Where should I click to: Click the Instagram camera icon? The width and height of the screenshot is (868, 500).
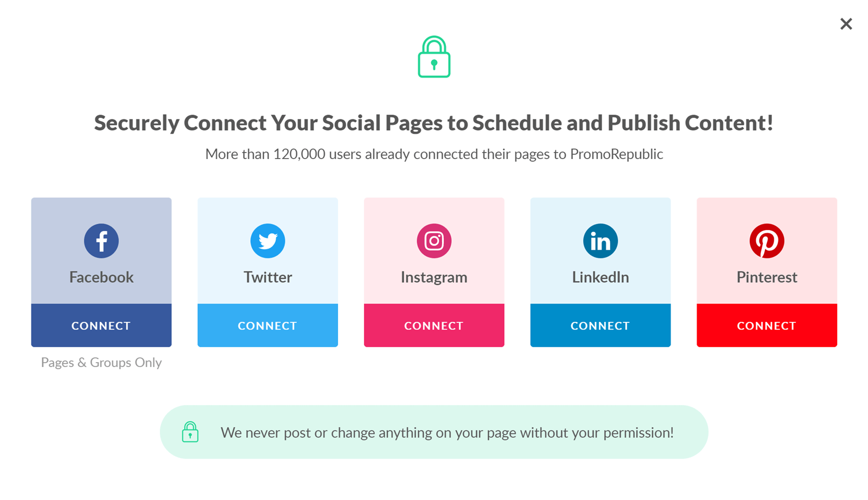pos(434,241)
